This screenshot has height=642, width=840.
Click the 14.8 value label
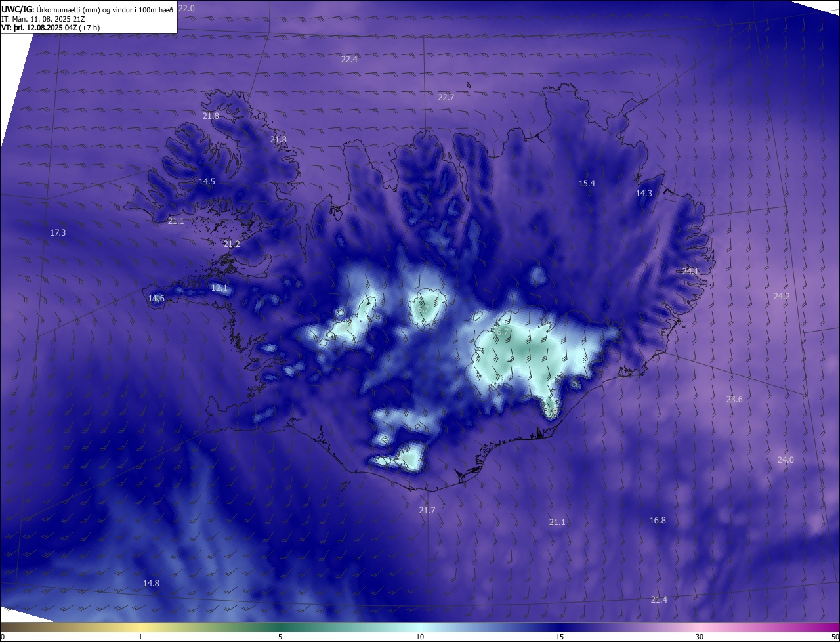(151, 583)
